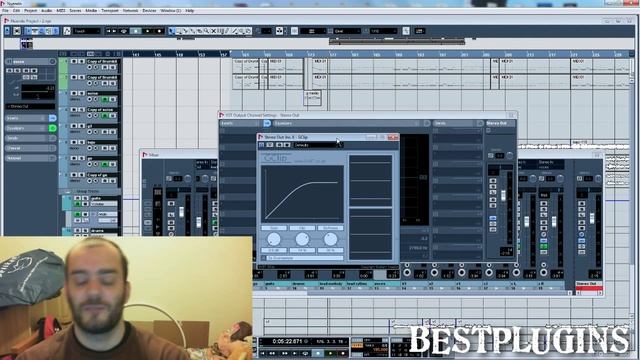This screenshot has height=360, width=640.
Task: Toggle the toolbar Cycle button
Action: (124, 31)
